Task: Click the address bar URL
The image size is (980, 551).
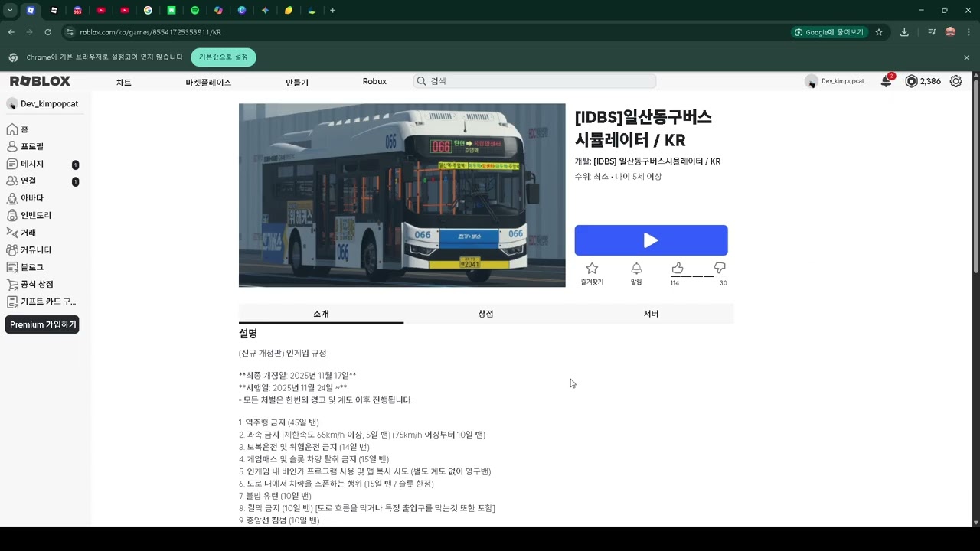Action: (x=151, y=32)
